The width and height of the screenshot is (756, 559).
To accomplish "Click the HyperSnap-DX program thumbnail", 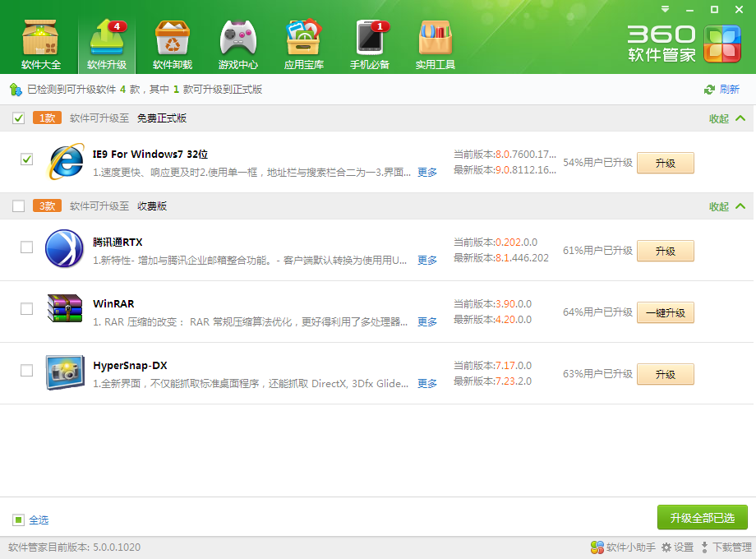I will tap(64, 372).
